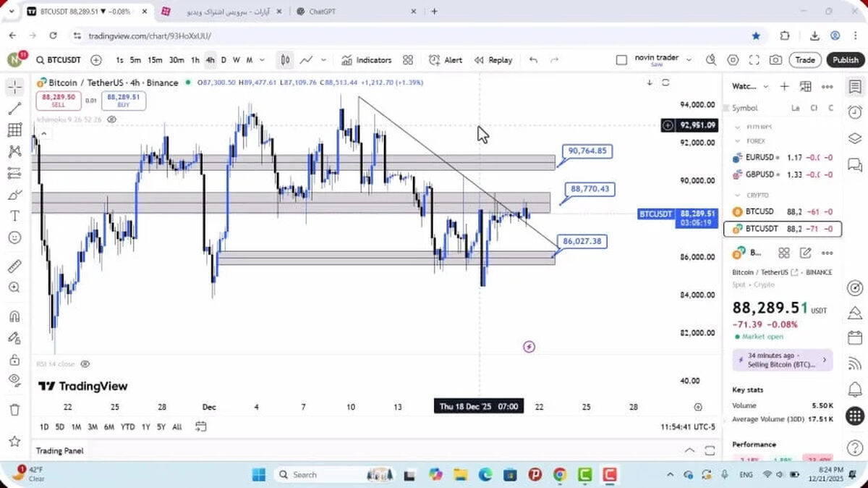This screenshot has height=488, width=868.
Task: Enter fullscreen mode
Action: point(754,60)
